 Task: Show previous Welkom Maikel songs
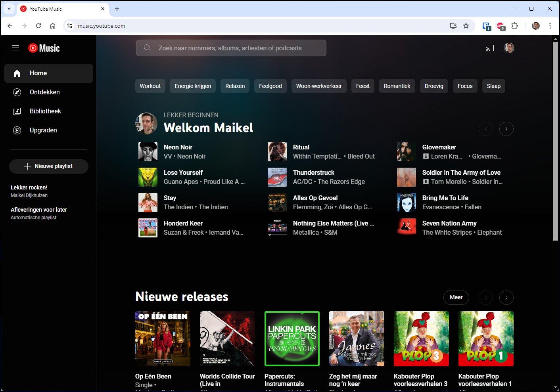tap(486, 129)
